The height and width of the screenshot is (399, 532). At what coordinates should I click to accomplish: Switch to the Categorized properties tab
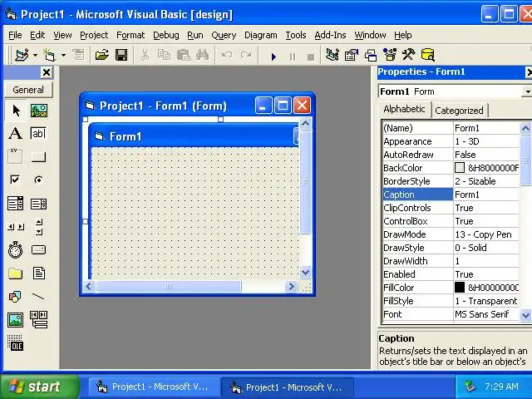[x=459, y=111]
